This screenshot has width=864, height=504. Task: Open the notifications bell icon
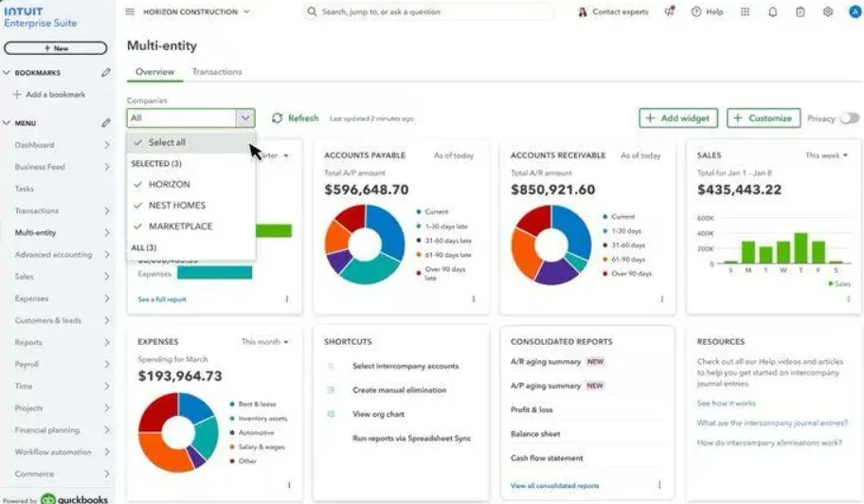pyautogui.click(x=772, y=11)
